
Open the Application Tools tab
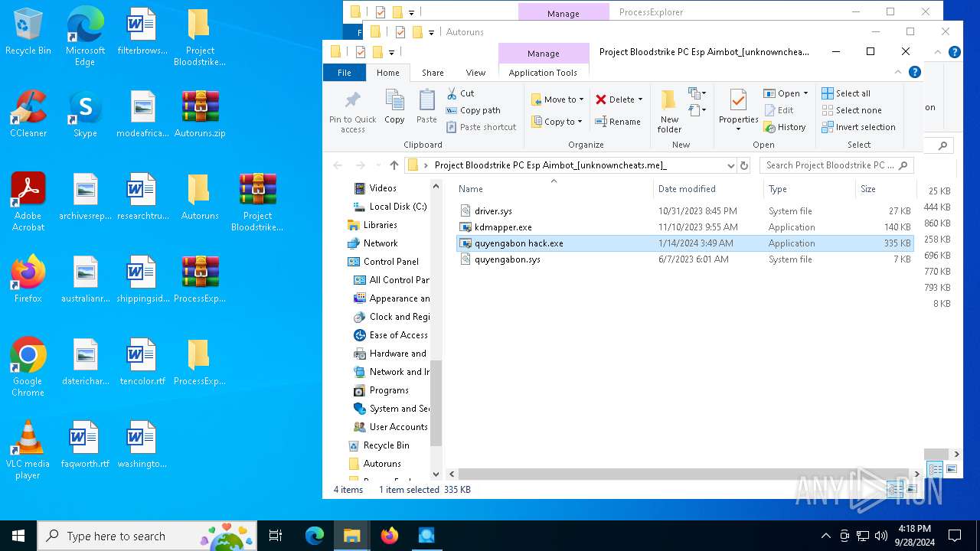click(x=543, y=73)
